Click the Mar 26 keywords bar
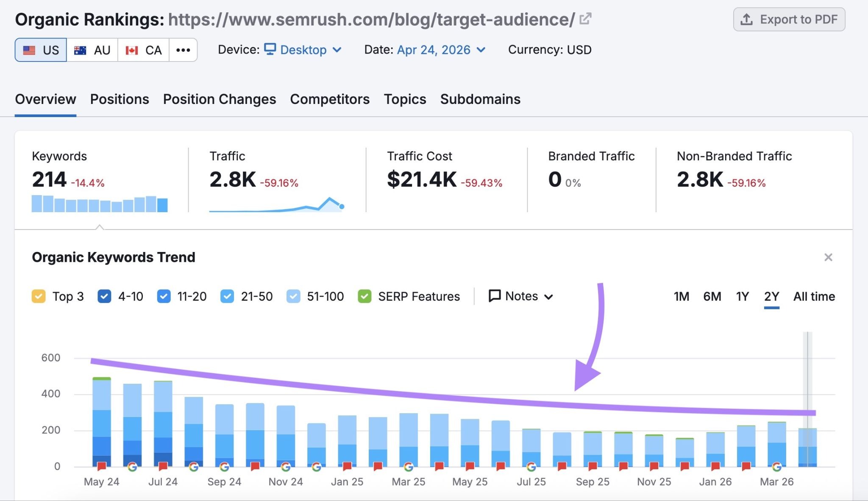 point(777,444)
